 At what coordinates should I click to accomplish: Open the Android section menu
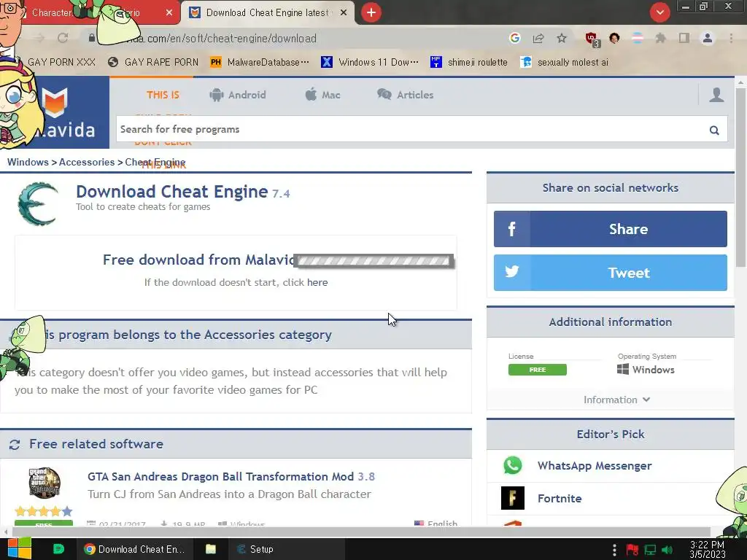237,95
